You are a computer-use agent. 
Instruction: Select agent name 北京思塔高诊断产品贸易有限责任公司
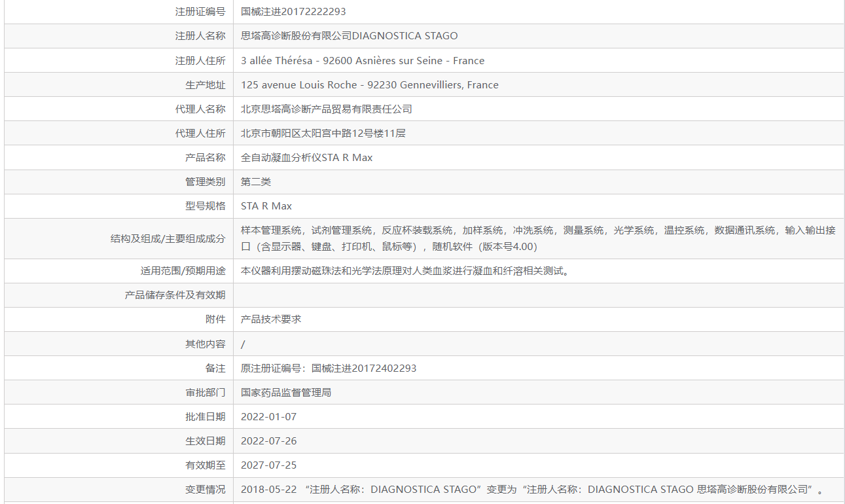(x=327, y=109)
